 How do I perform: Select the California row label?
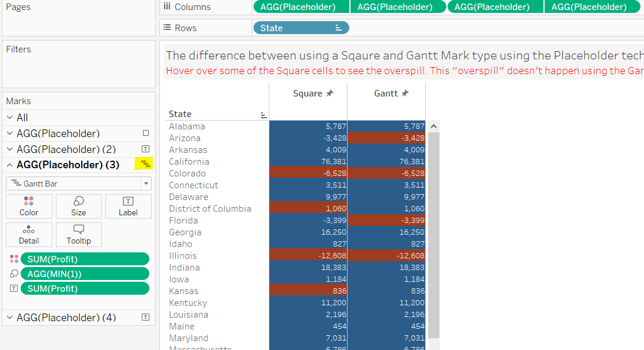(189, 161)
